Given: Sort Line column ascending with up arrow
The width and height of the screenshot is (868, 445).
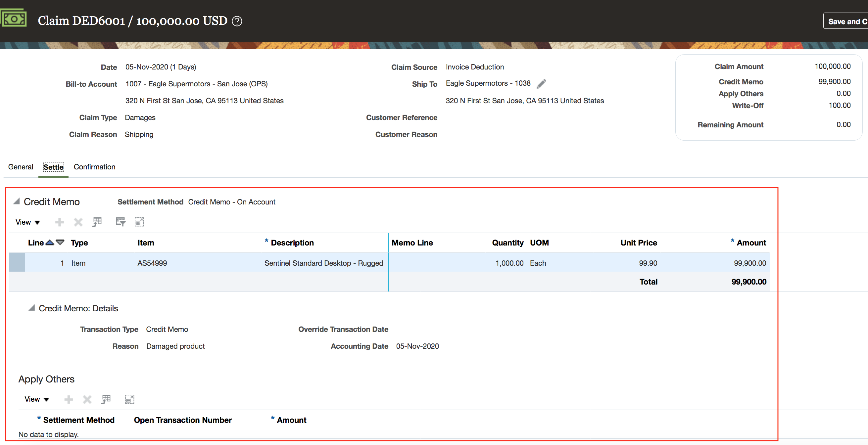Looking at the screenshot, I should pos(50,242).
